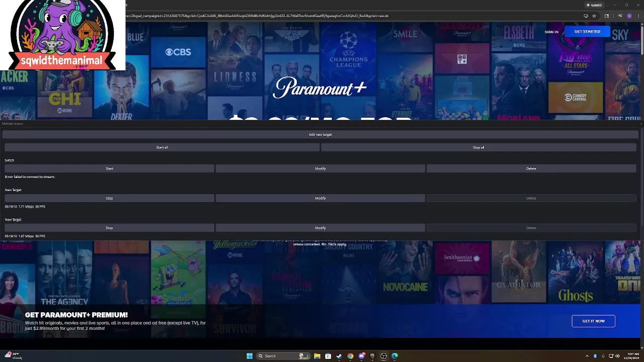Open the Smithsonian Channel tile
The height and width of the screenshot is (362, 644).
point(462,257)
